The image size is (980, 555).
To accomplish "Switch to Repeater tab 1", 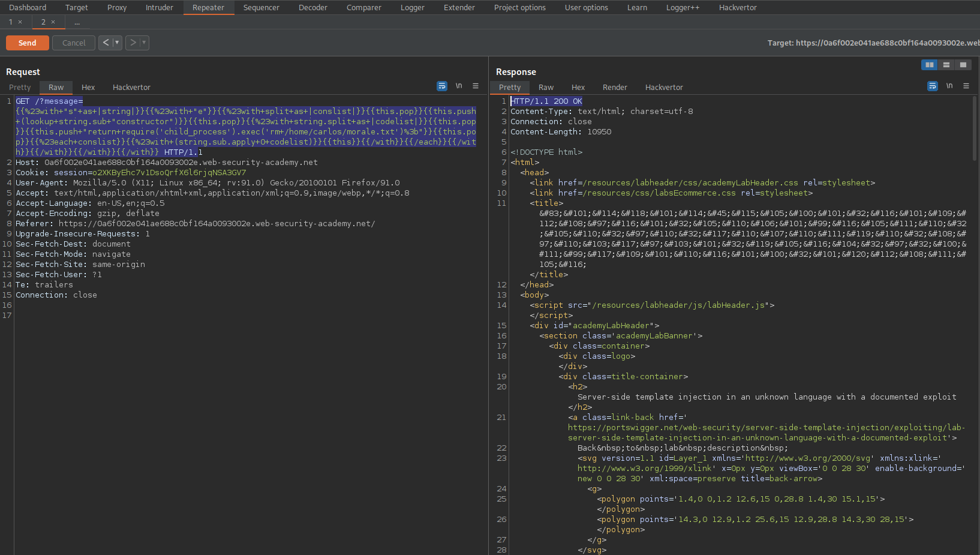I will point(11,22).
